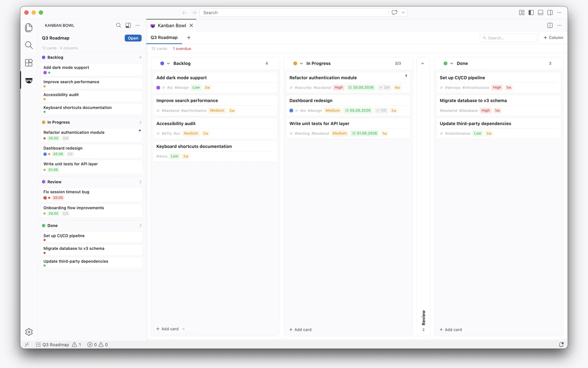Add a new board tab with plus
Screen dimensions: 588x368
[x=189, y=38]
